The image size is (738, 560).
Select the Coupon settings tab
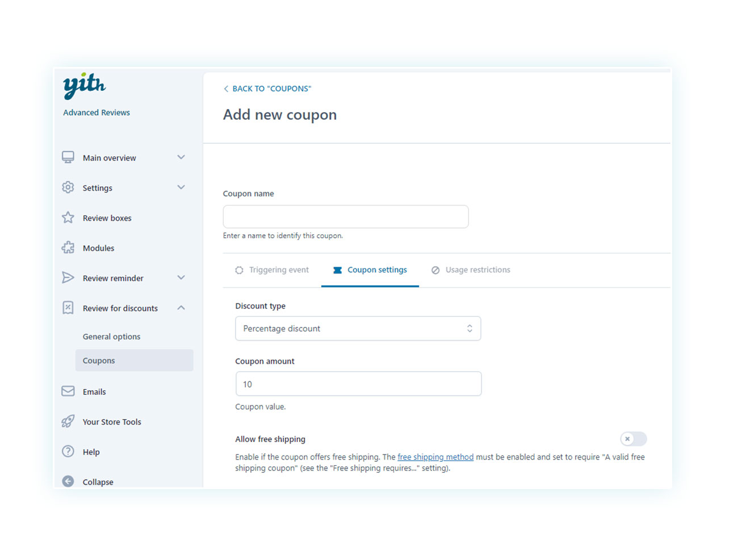click(370, 270)
